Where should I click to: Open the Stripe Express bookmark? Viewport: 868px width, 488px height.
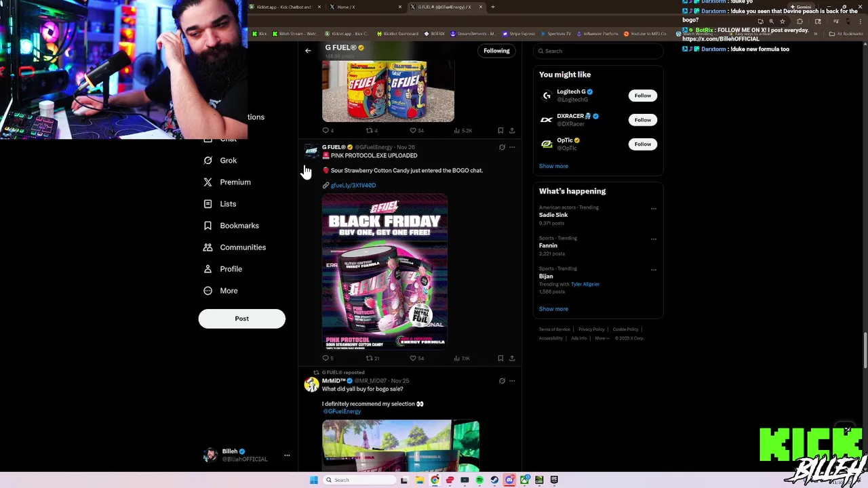pyautogui.click(x=519, y=34)
